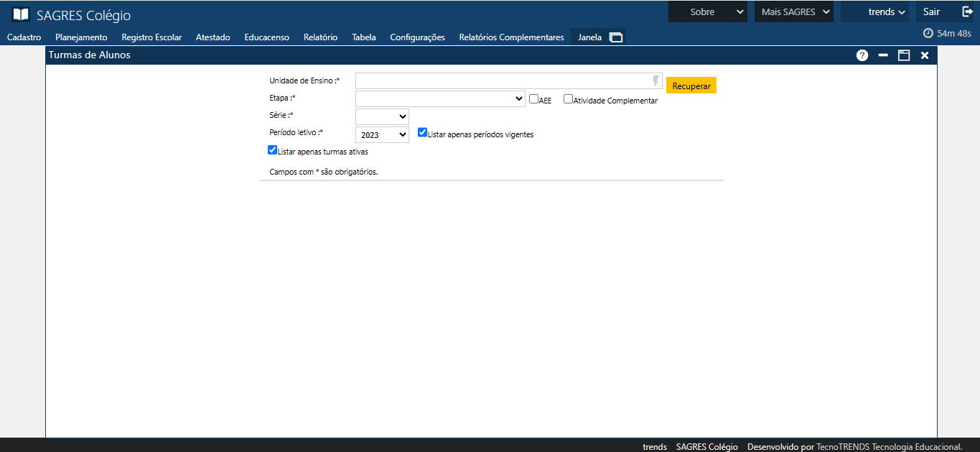Click the Janela windows icon
Image resolution: width=980 pixels, height=452 pixels.
(616, 37)
